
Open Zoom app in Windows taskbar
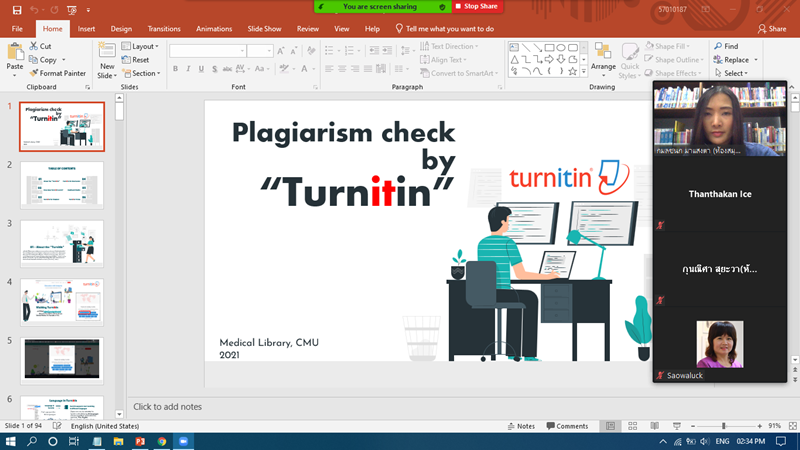pos(183,441)
